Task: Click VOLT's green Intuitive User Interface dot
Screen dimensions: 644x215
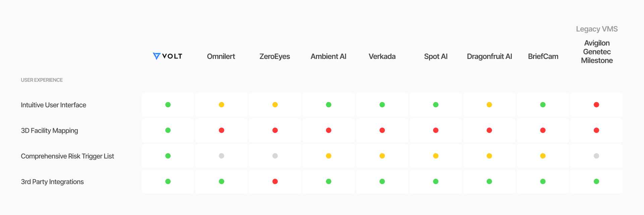Action: click(x=168, y=105)
